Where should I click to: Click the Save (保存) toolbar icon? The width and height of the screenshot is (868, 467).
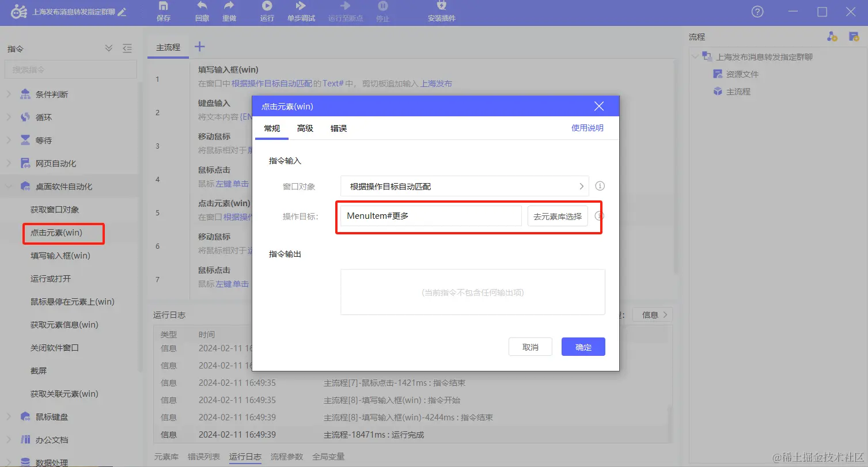pos(164,6)
